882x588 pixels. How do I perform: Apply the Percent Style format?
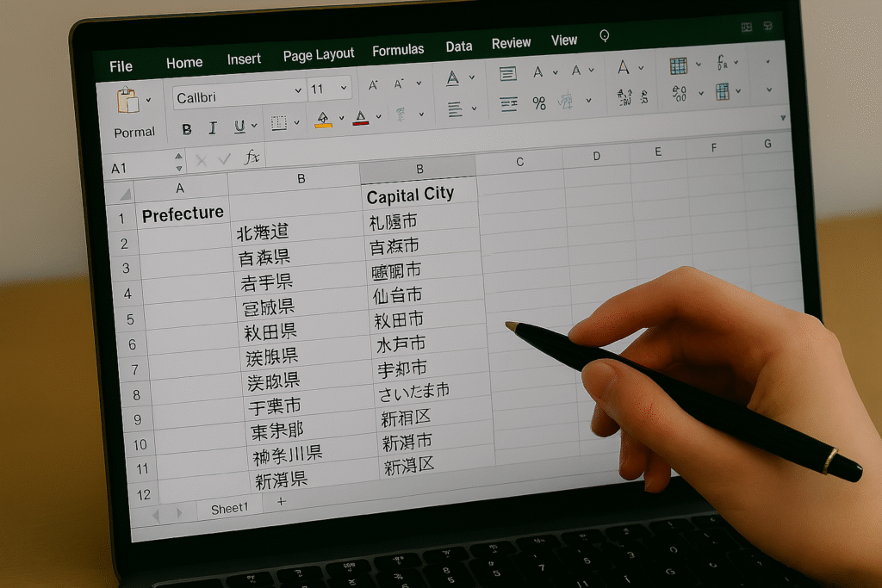[539, 103]
